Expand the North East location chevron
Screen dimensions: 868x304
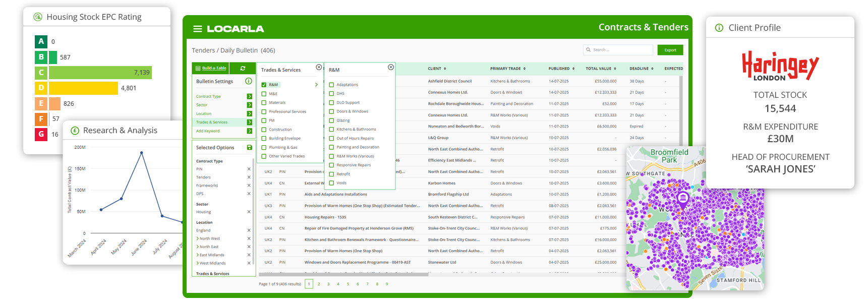pos(197,247)
